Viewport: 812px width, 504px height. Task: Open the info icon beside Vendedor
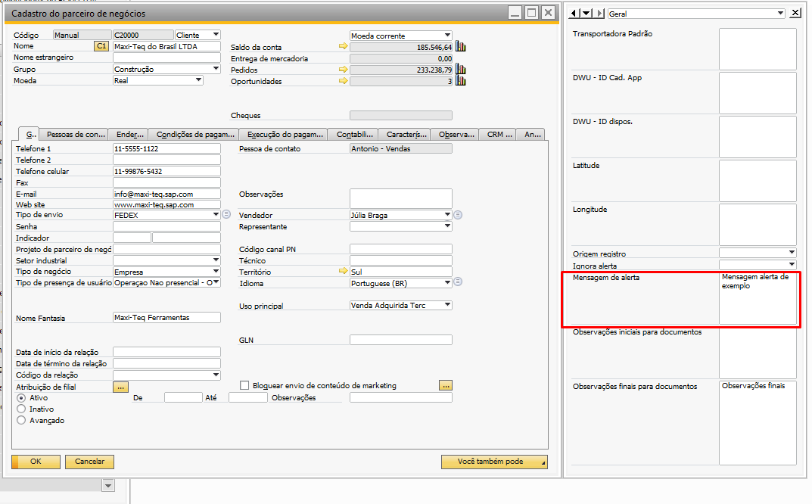(x=458, y=215)
